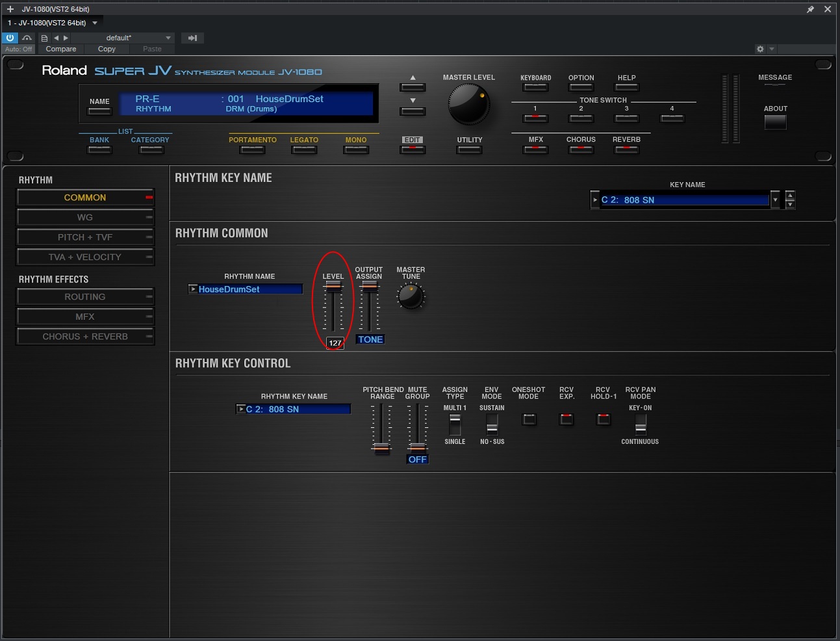Click the Compare button
Image resolution: width=840 pixels, height=641 pixels.
coord(61,49)
